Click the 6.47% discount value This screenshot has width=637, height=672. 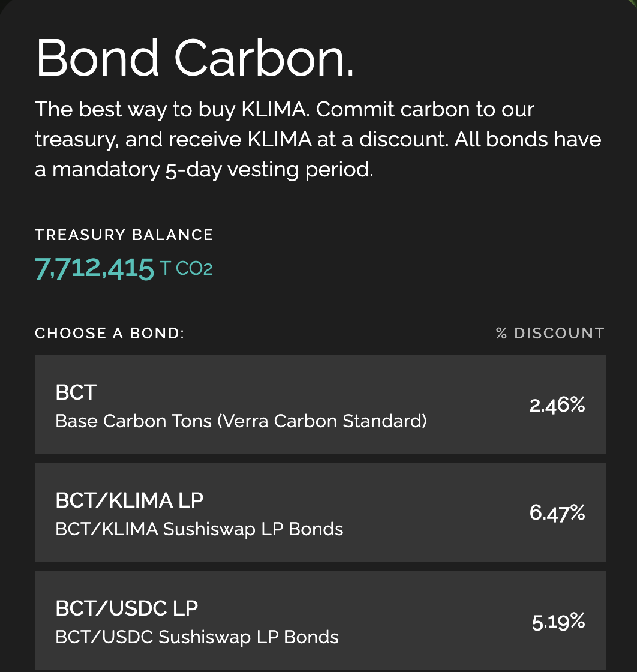(557, 512)
